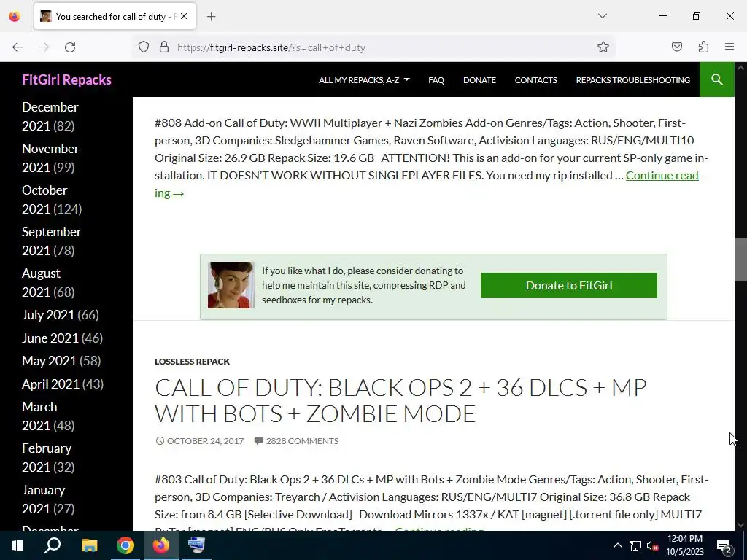Go to FitGirl Repacks home title
This screenshot has height=560, width=747.
(x=66, y=79)
